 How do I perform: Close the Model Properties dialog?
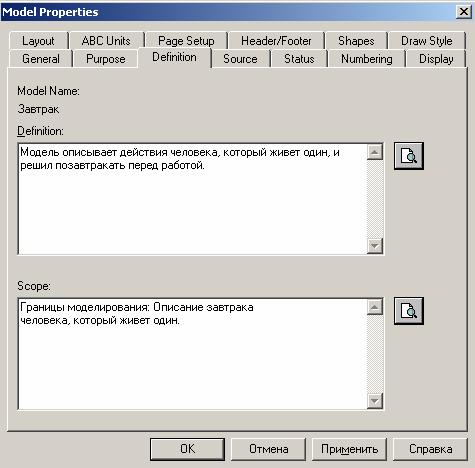coord(464,12)
